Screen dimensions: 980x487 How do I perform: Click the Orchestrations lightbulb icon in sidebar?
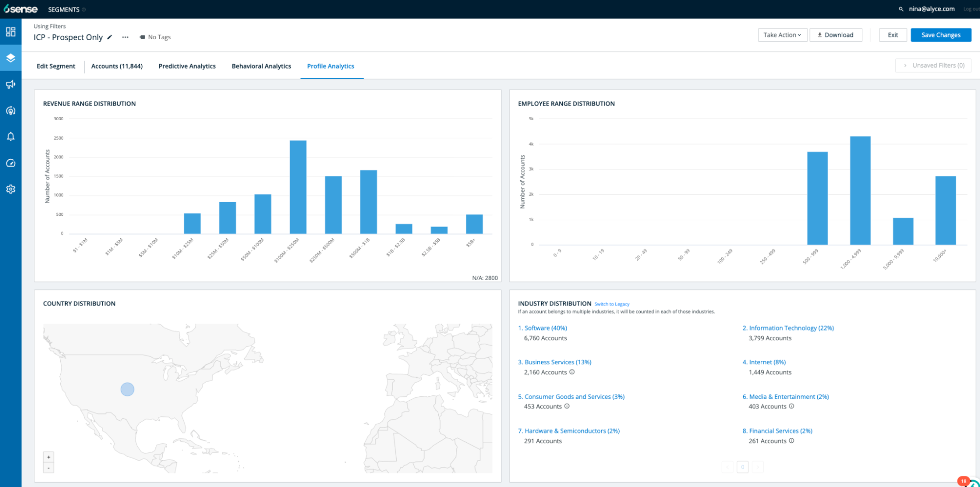coord(10,110)
